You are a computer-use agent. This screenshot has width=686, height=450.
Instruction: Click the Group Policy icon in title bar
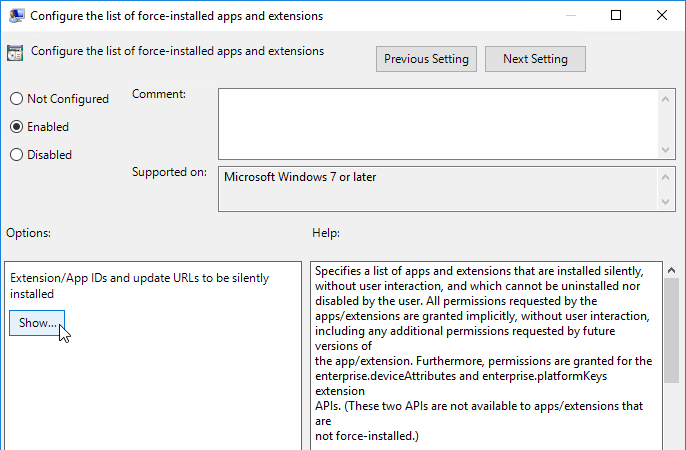click(16, 16)
